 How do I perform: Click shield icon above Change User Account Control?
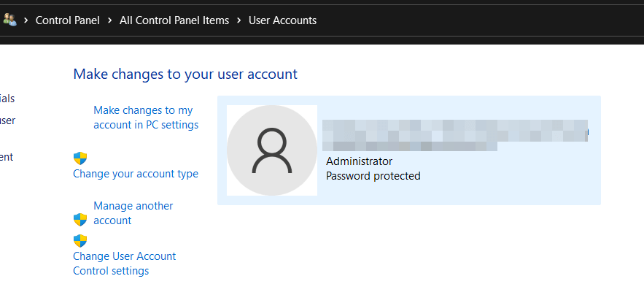[x=80, y=241]
